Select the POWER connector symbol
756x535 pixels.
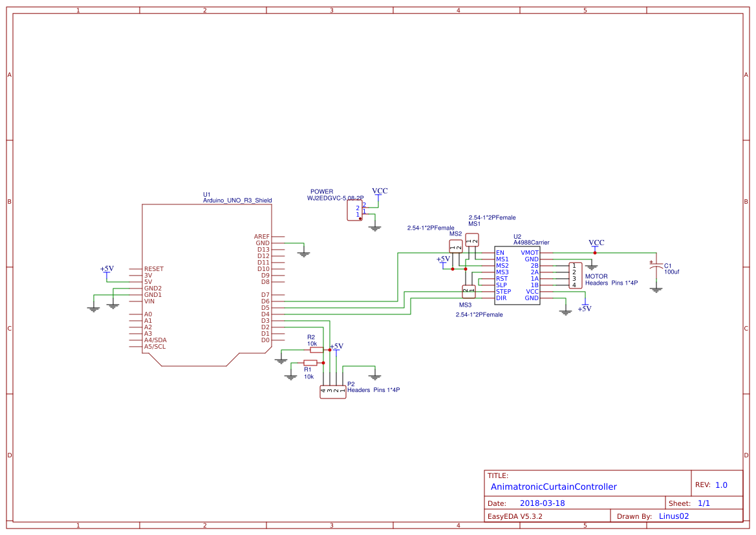coord(354,210)
